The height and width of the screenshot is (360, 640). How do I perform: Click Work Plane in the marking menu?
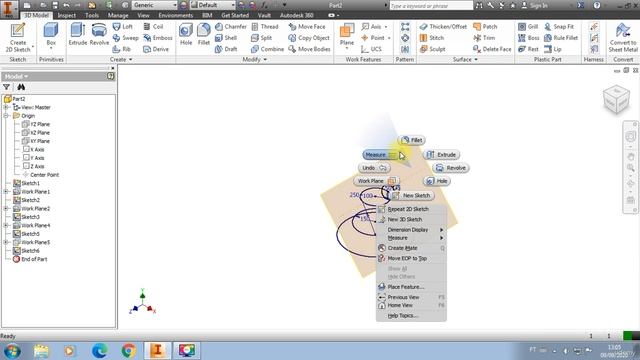(376, 181)
